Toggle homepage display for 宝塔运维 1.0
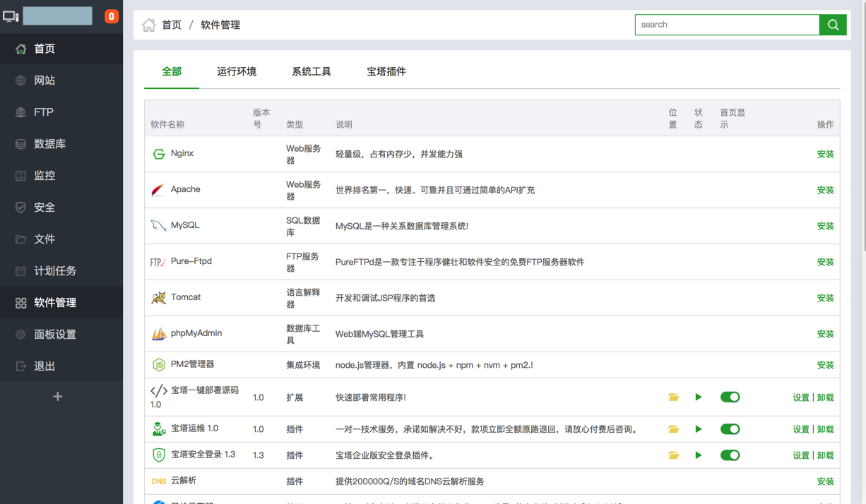The image size is (866, 504). [730, 429]
